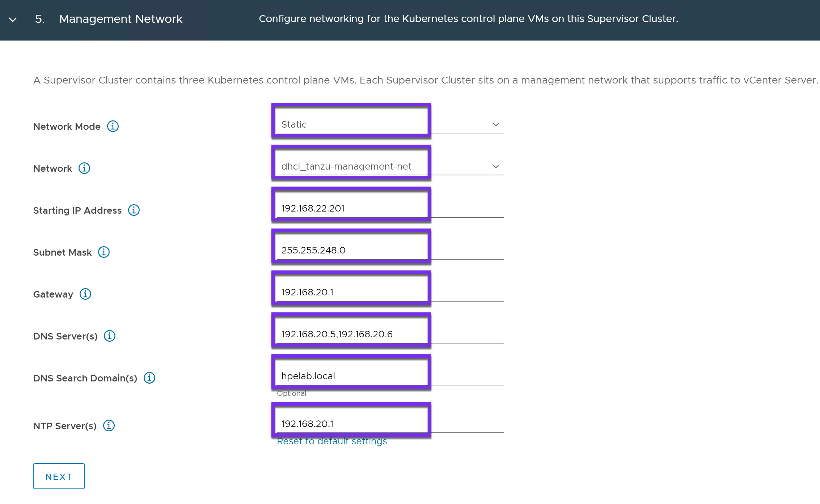The image size is (820, 504).
Task: Click the Management Network step title
Action: click(121, 19)
